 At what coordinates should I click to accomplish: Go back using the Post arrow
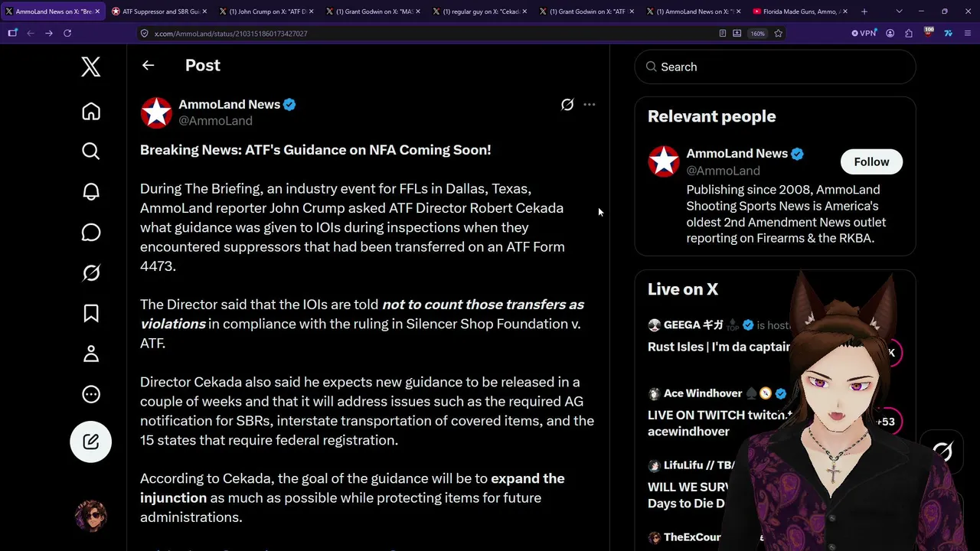pos(148,66)
